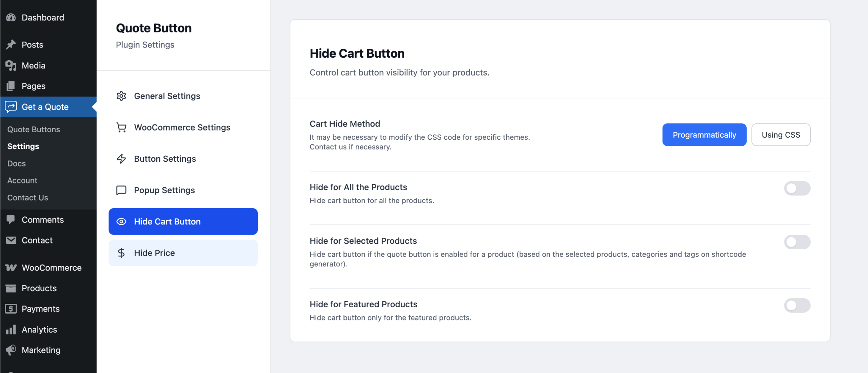This screenshot has height=373, width=868.
Task: Click the WooCommerce Settings cart icon
Action: coord(121,127)
